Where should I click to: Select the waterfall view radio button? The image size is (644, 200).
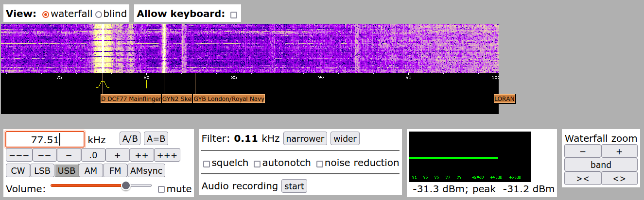tap(46, 15)
